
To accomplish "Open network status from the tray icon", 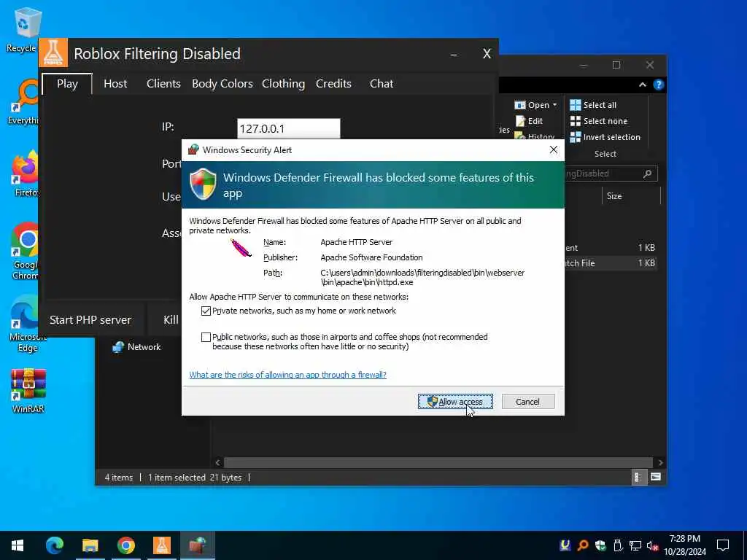I will click(x=635, y=545).
